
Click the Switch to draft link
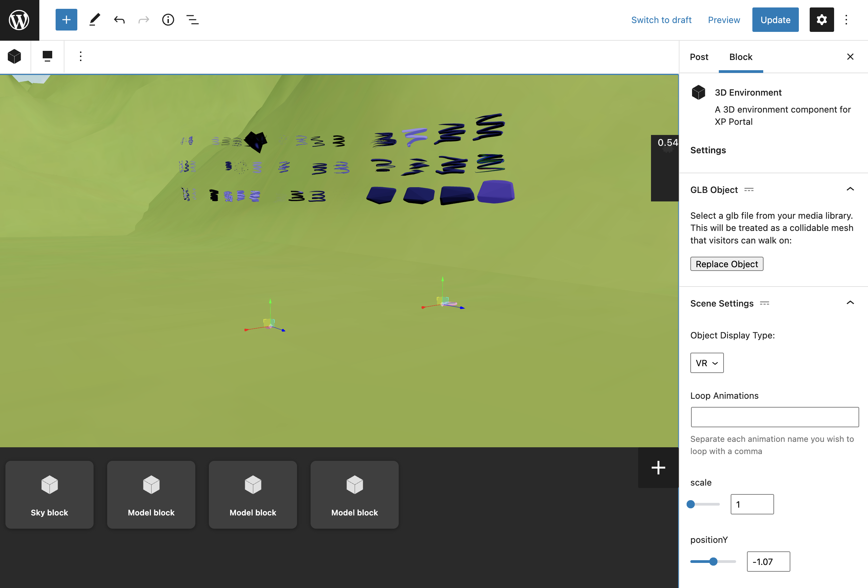coord(661,20)
